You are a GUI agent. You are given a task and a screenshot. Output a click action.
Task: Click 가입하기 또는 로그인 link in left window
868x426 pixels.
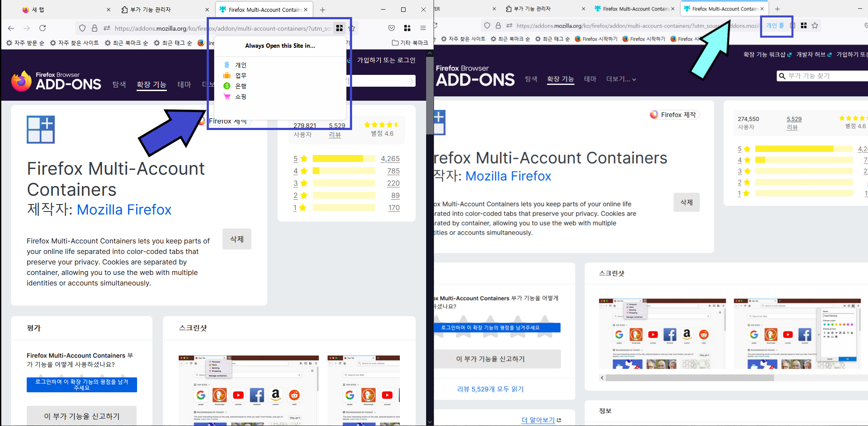click(386, 60)
